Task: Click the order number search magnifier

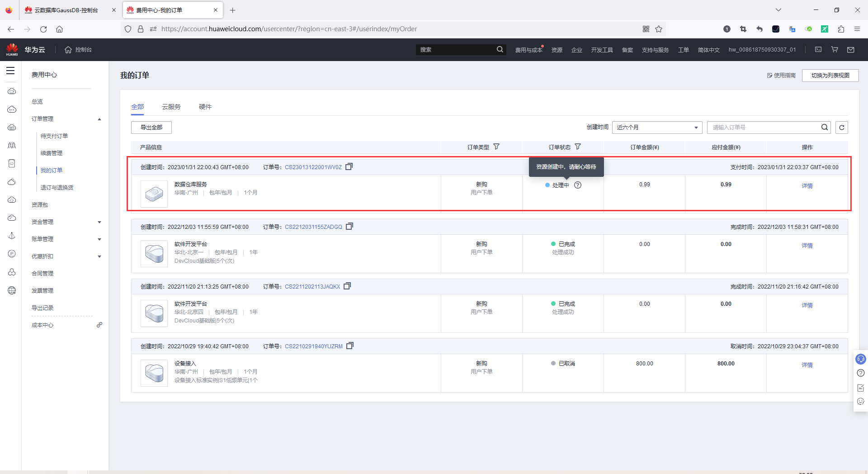Action: point(825,128)
